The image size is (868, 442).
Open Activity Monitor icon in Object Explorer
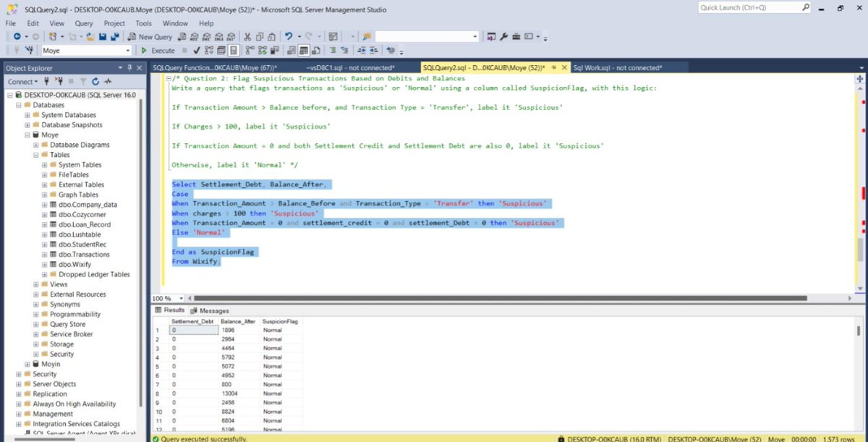(x=108, y=81)
